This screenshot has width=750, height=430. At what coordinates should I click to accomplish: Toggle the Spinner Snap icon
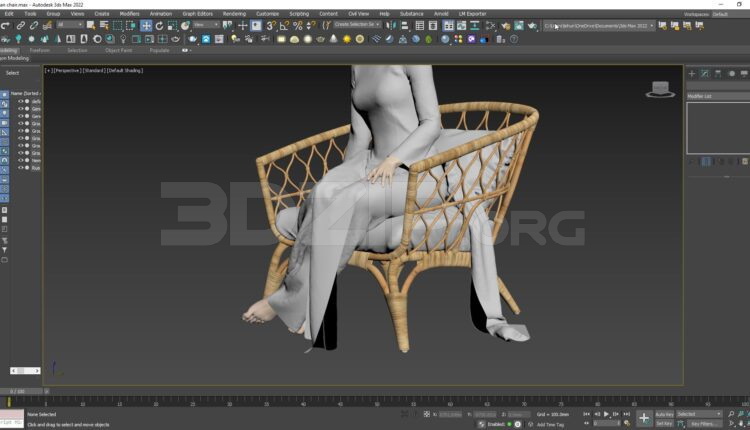point(311,25)
